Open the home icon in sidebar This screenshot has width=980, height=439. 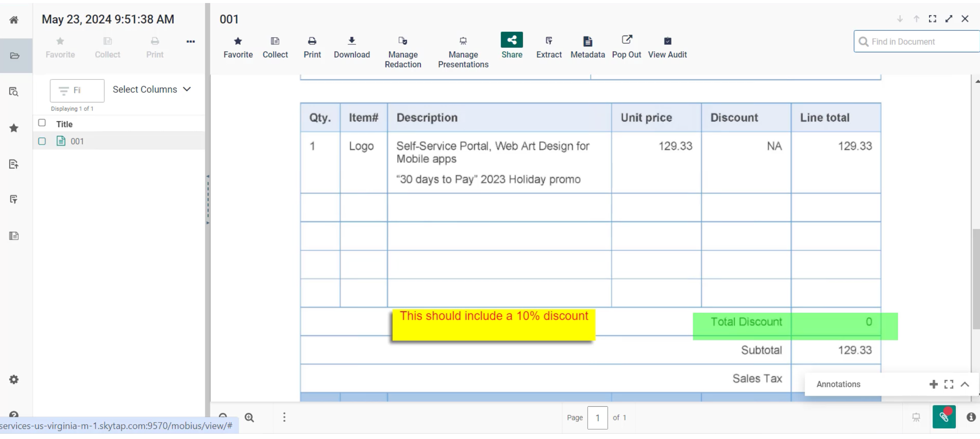[x=14, y=20]
